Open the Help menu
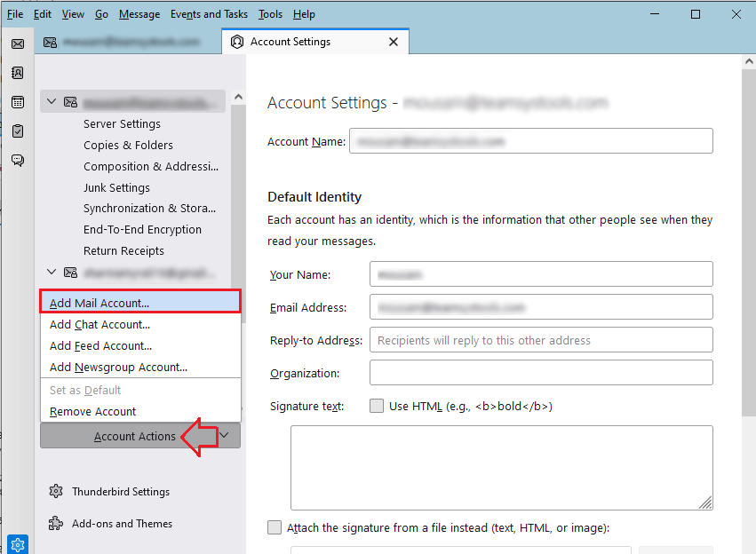The width and height of the screenshot is (756, 554). [304, 14]
